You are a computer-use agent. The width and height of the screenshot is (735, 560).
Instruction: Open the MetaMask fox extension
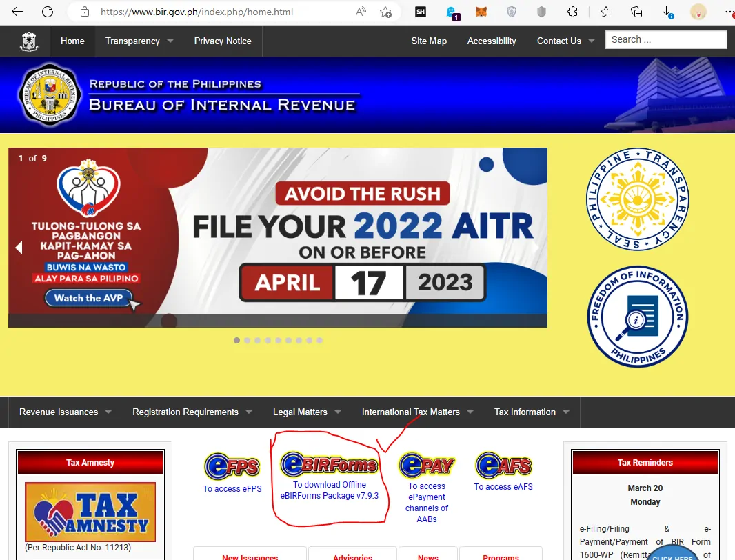481,12
